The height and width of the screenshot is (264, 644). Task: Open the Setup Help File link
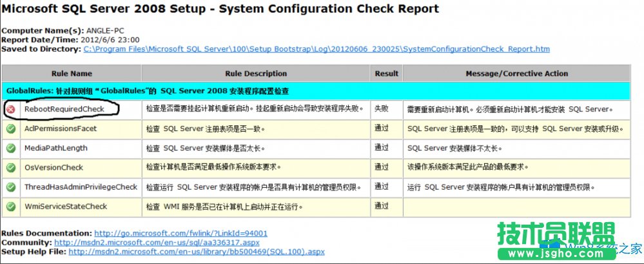click(197, 252)
